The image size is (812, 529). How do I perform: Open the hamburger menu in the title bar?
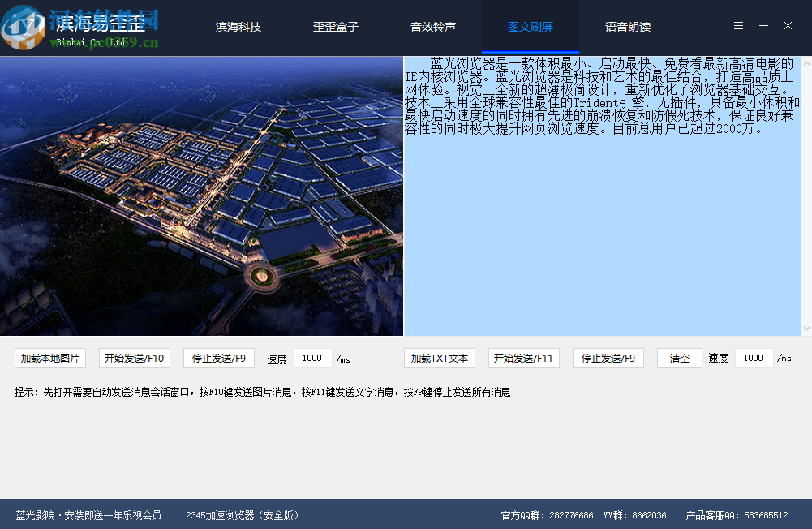[x=737, y=25]
